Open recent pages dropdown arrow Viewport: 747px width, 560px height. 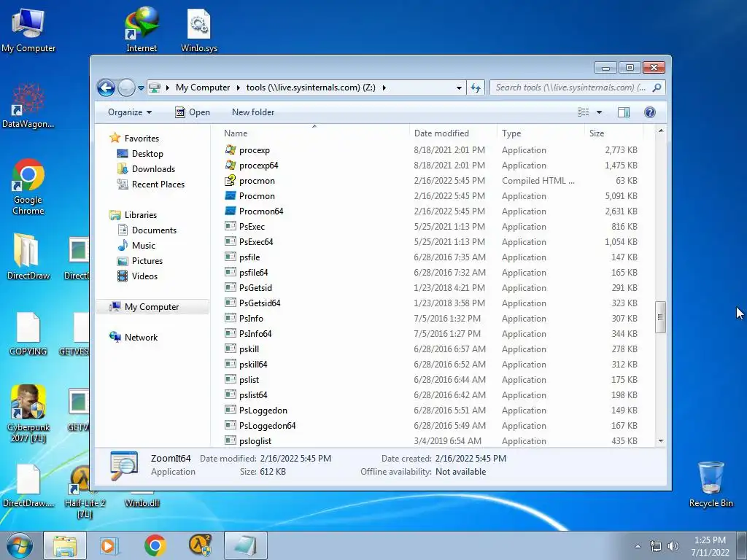click(x=141, y=88)
